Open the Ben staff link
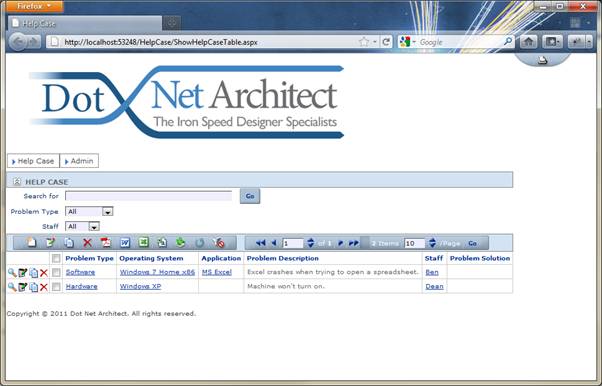 (432, 272)
